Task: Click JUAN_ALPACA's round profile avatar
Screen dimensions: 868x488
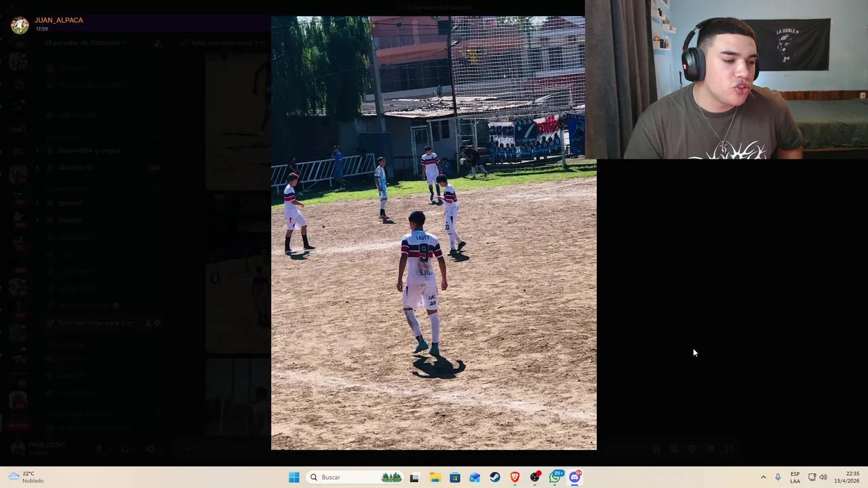Action: 20,25
